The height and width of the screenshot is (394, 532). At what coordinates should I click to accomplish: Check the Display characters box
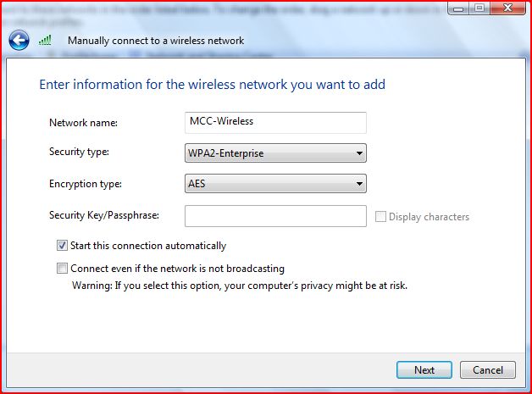[380, 217]
